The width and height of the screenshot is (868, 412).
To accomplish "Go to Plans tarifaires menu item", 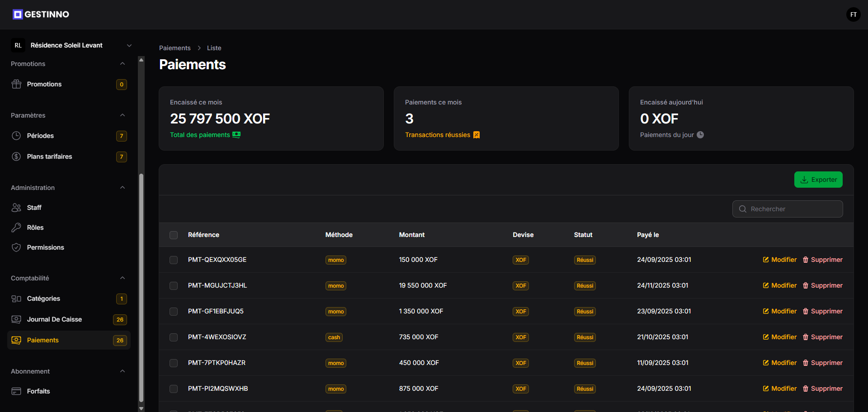I will click(69, 156).
